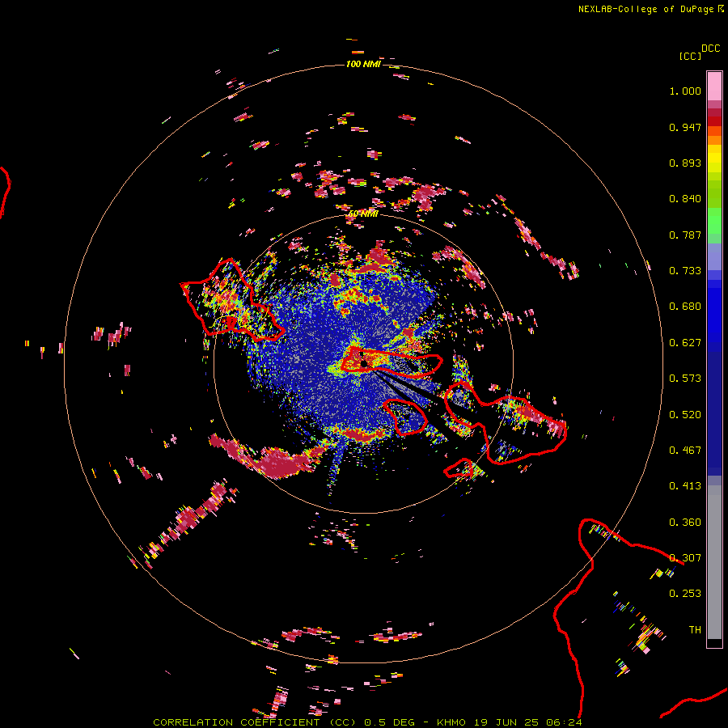Click the black radar site dot at center
Screen dimensions: 728x728
(364, 363)
